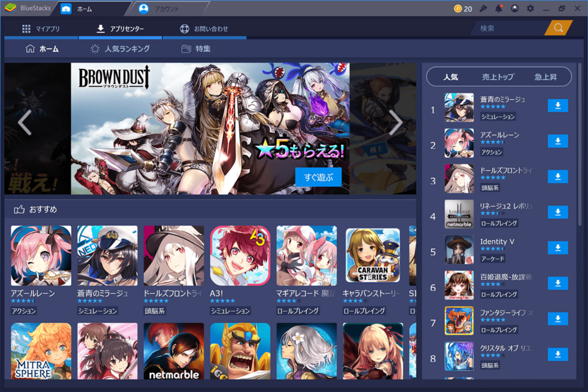Download 百姫退魔 from the ranking list
588x392 pixels.
[x=558, y=283]
